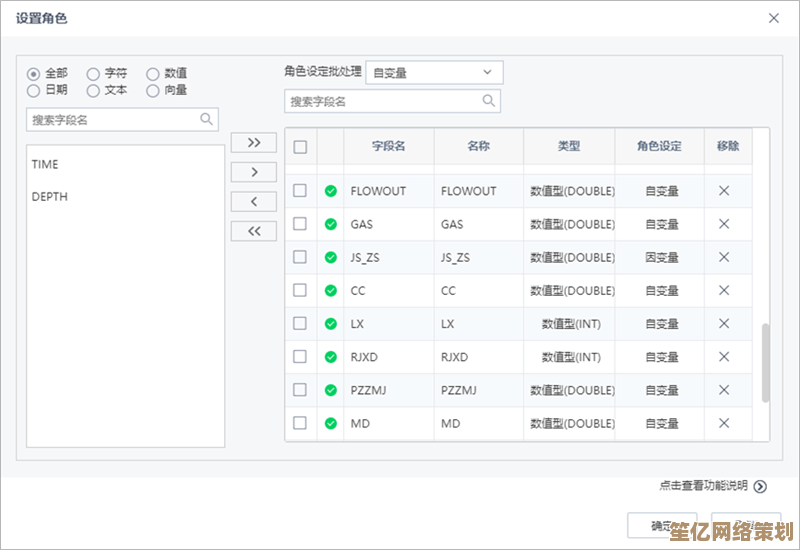Check the checkbox for CC row
The image size is (800, 550).
coord(300,290)
